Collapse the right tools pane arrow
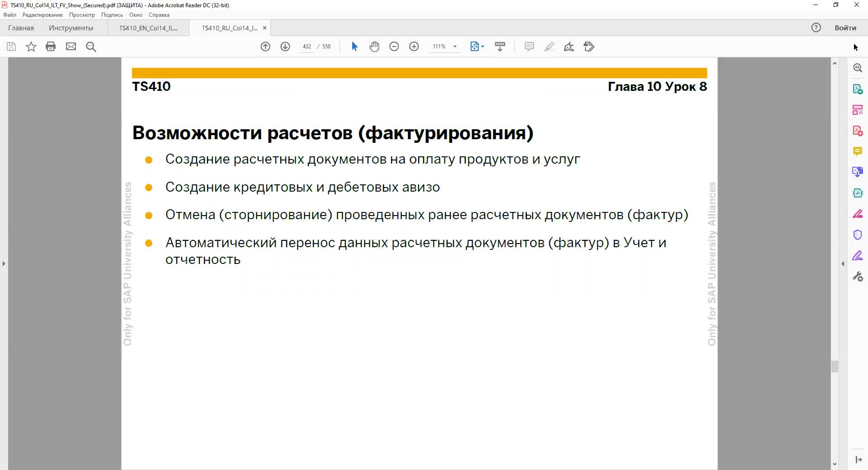This screenshot has width=868, height=470. tap(843, 263)
